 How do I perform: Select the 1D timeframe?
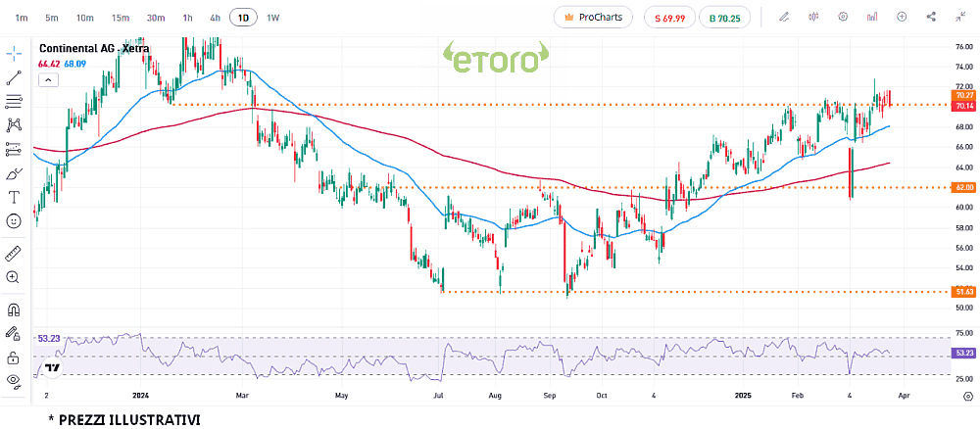click(x=243, y=18)
